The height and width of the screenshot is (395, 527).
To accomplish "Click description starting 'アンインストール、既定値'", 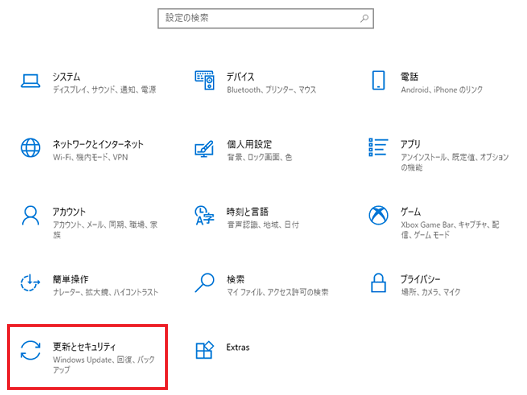I will point(454,162).
